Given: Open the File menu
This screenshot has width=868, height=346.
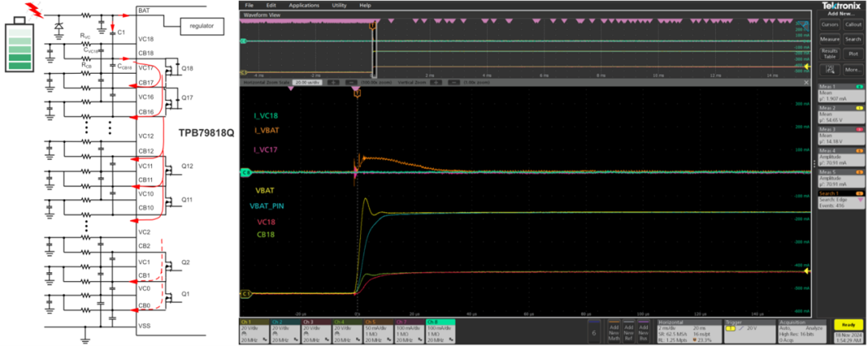Looking at the screenshot, I should 249,5.
